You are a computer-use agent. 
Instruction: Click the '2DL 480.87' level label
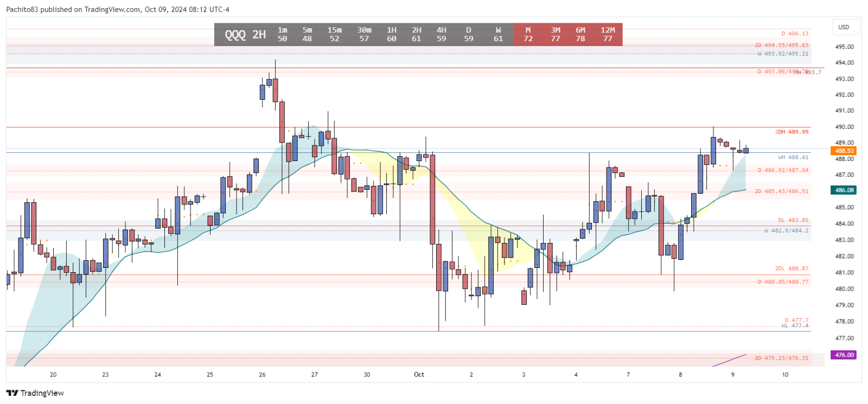coord(792,268)
